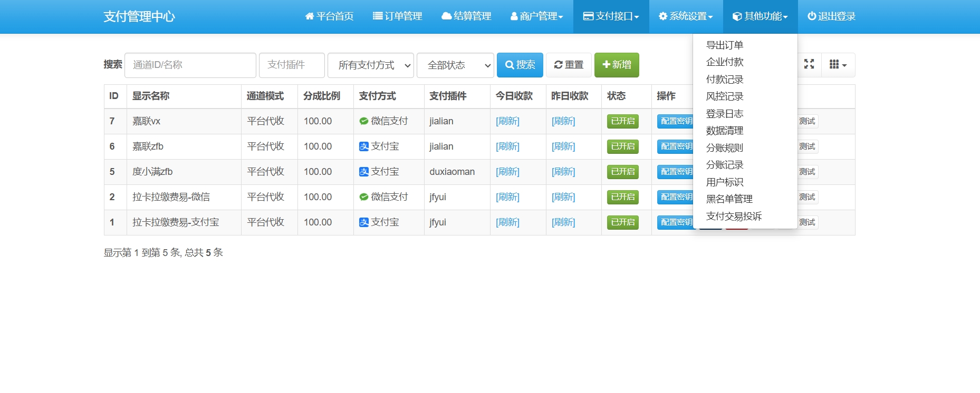Toggle 已开启 status for 拉卡拉缴费易-支付宝 row
This screenshot has height=393, width=980.
tap(622, 222)
